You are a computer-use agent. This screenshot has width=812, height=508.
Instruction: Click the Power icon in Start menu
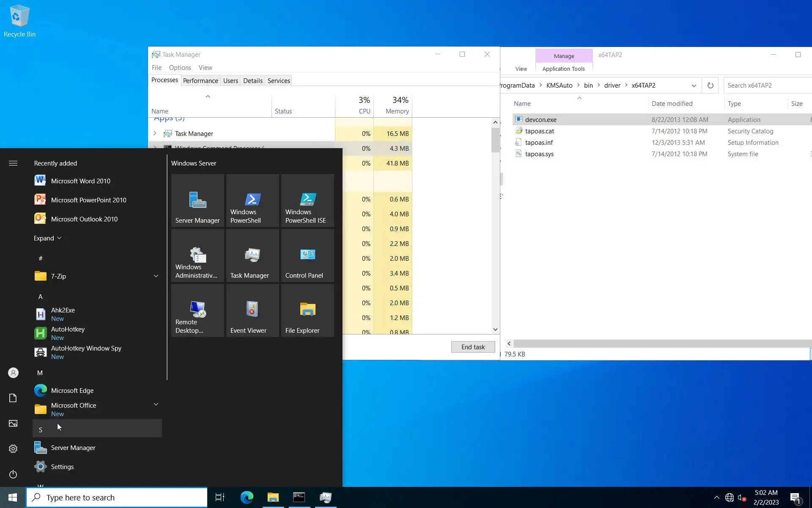click(13, 474)
